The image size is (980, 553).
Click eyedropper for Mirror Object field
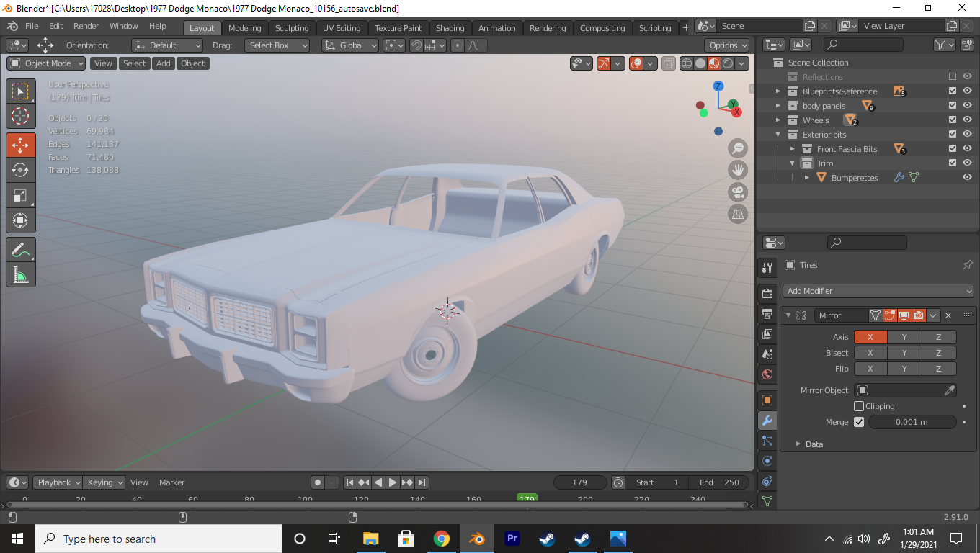point(950,390)
